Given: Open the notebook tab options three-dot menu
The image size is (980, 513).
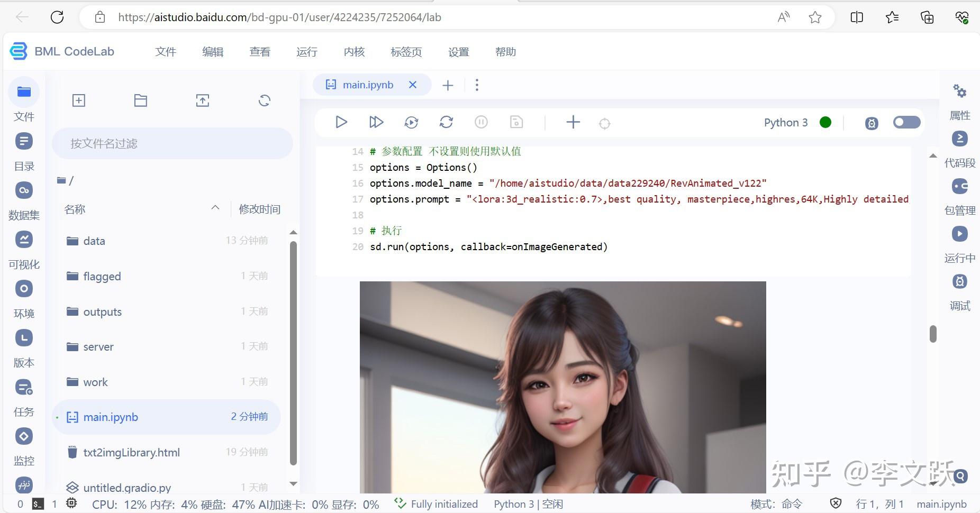Looking at the screenshot, I should pos(477,85).
